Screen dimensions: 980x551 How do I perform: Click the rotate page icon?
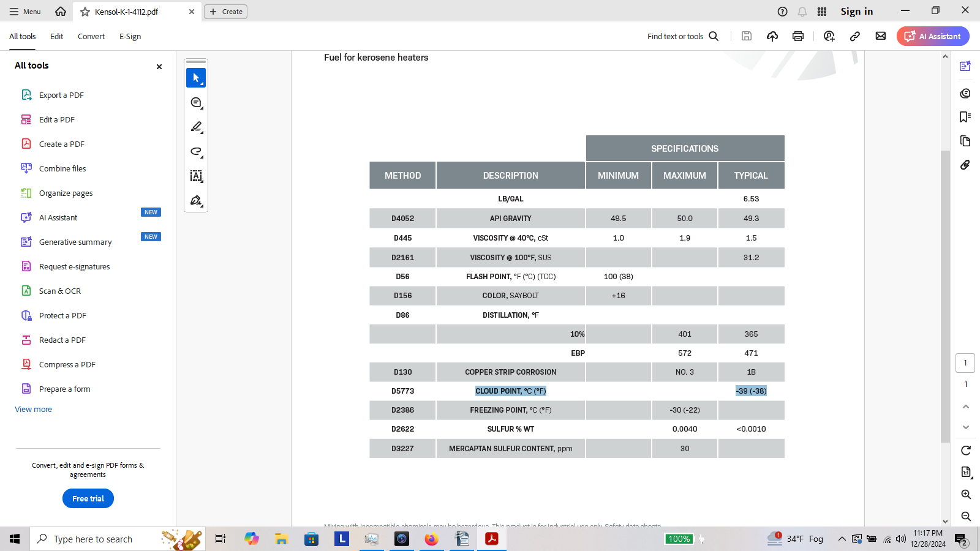(x=966, y=451)
